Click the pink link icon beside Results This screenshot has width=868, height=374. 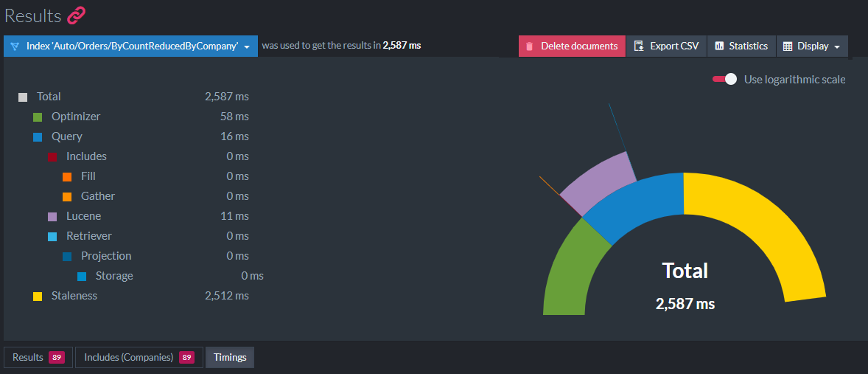[x=77, y=15]
